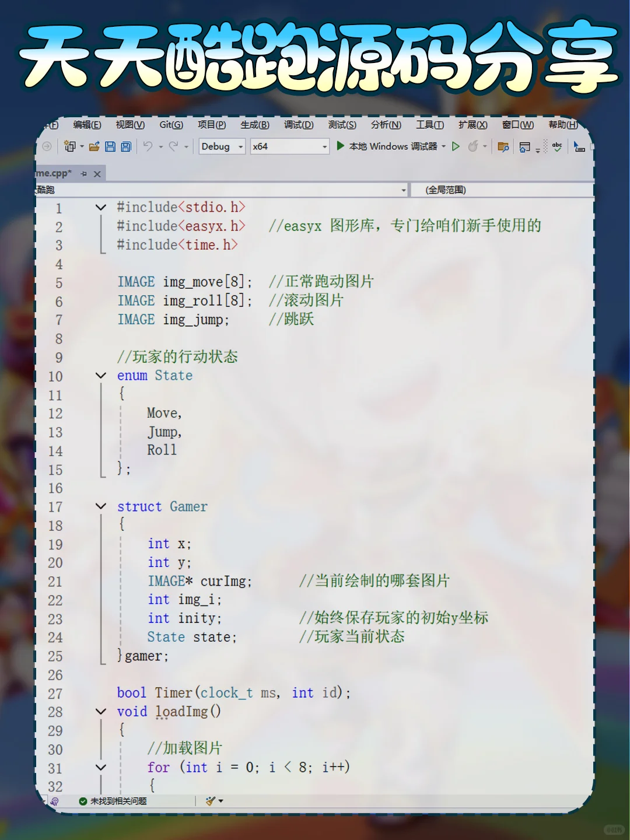Screen dimensions: 630x840
Task: Open the 工具(T) menu
Action: tap(429, 125)
